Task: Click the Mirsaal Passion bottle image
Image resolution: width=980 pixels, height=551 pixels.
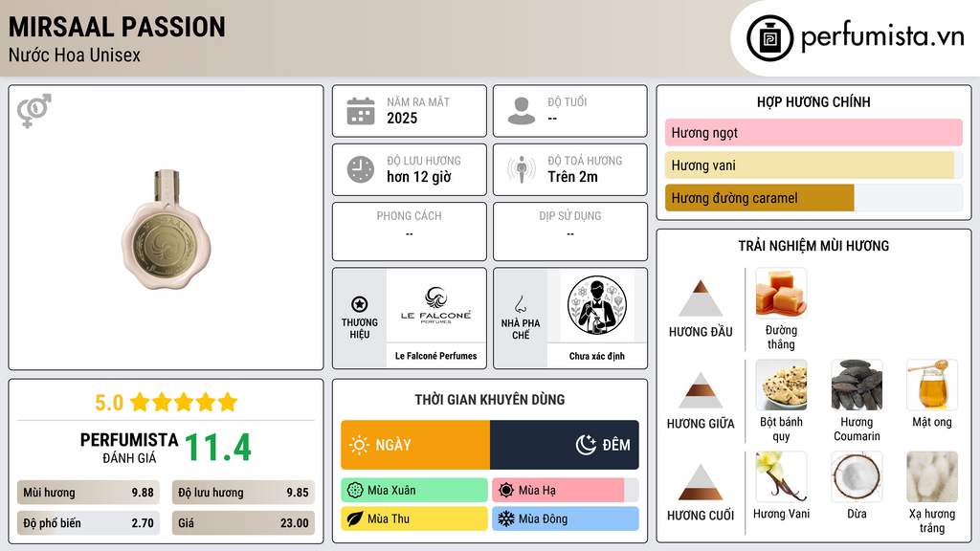Action: point(167,230)
